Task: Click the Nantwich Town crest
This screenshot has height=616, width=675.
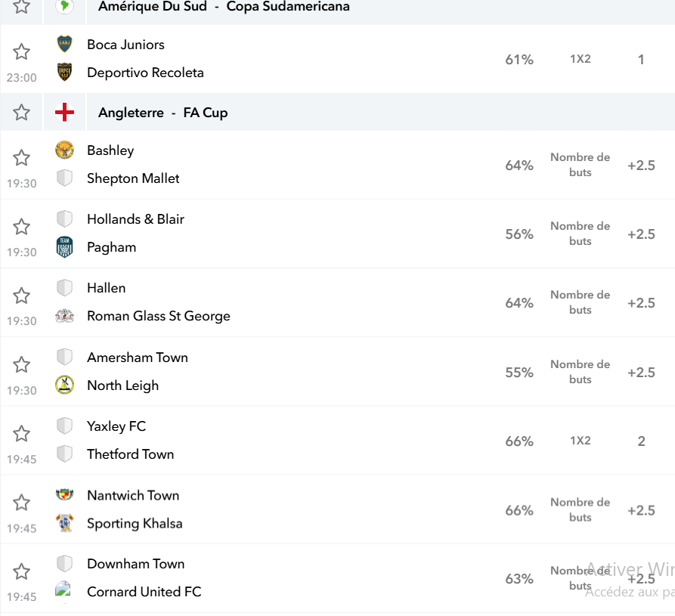Action: coord(64,495)
